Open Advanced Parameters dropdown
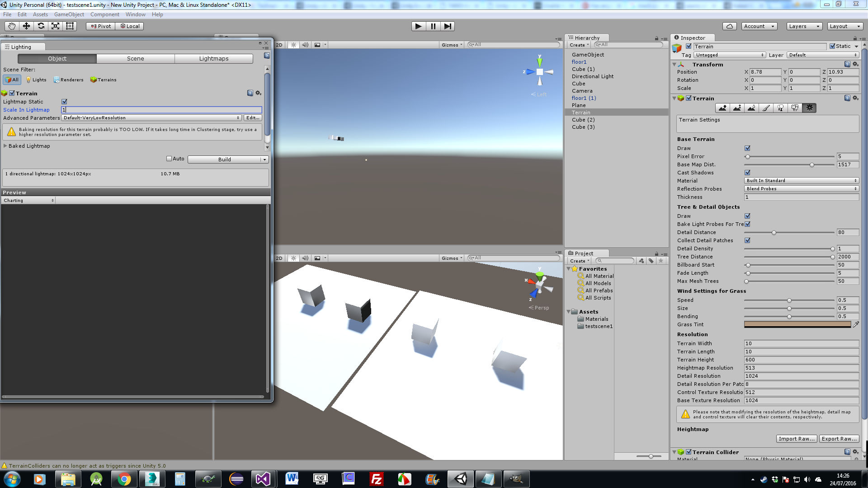 point(151,118)
